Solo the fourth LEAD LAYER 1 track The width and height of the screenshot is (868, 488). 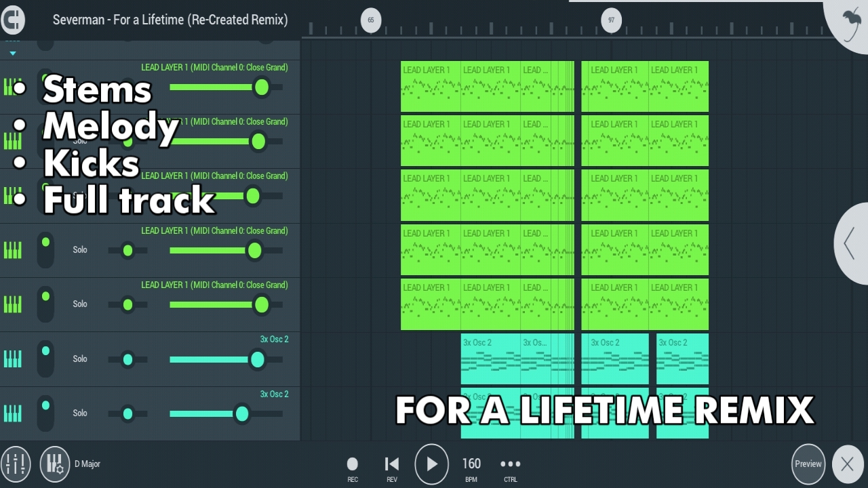pyautogui.click(x=80, y=250)
